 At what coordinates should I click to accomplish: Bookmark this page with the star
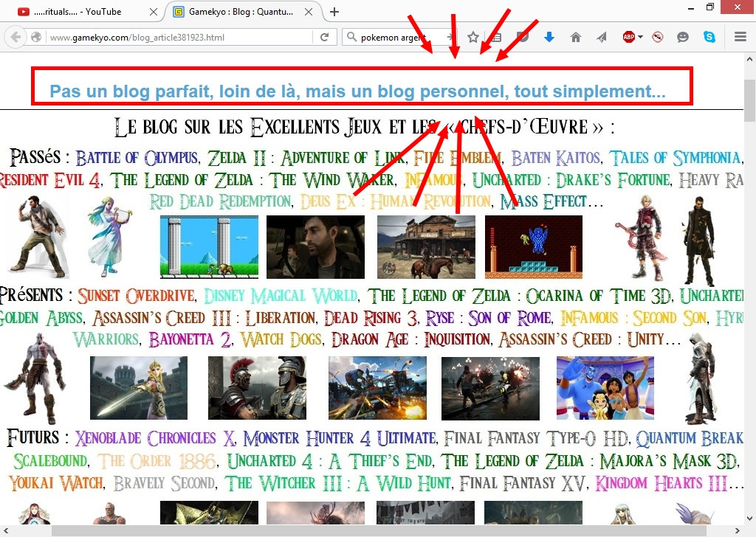coord(473,37)
